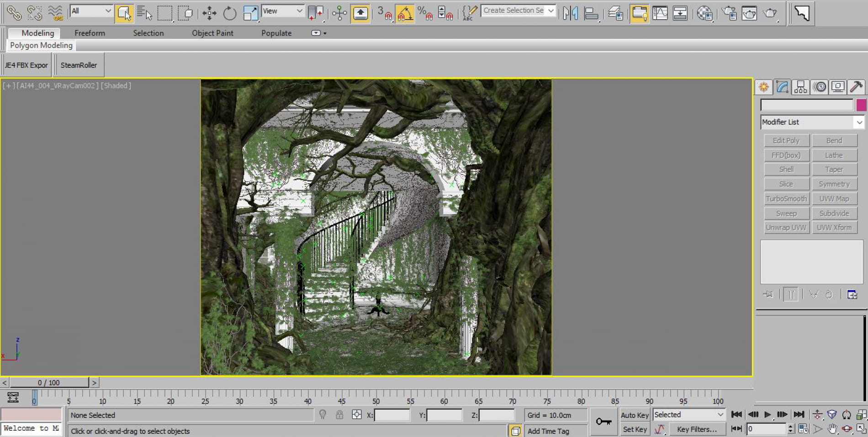The image size is (868, 437).
Task: Click the 0 / 100 time slider
Action: click(49, 383)
